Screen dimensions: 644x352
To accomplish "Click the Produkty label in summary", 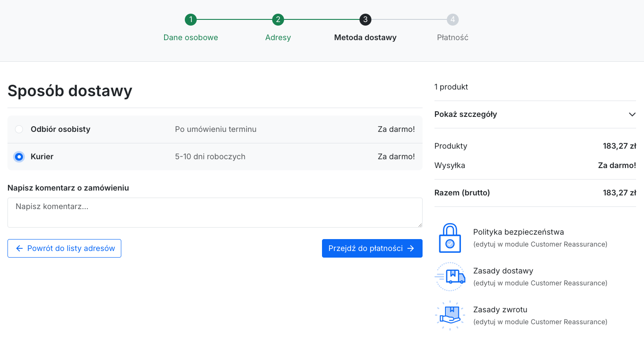I will coord(451,146).
